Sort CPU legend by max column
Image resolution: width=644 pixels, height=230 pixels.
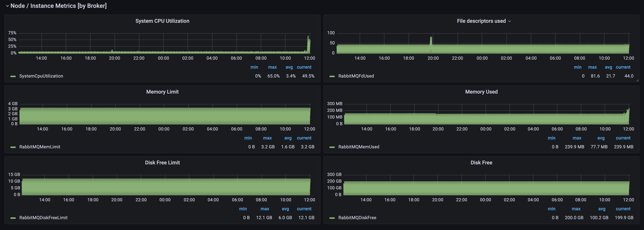[x=272, y=67]
